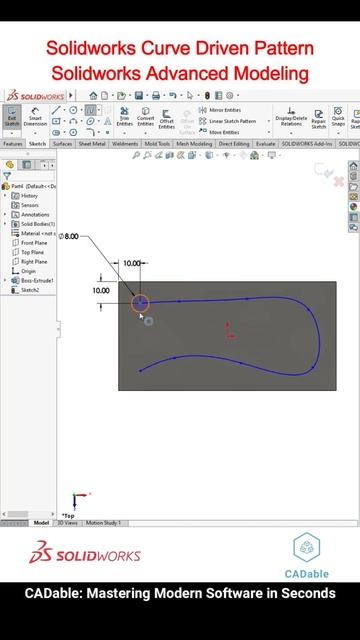The width and height of the screenshot is (360, 640).
Task: Open SOLIDWORKS Resources in the task pane
Action: 353,166
